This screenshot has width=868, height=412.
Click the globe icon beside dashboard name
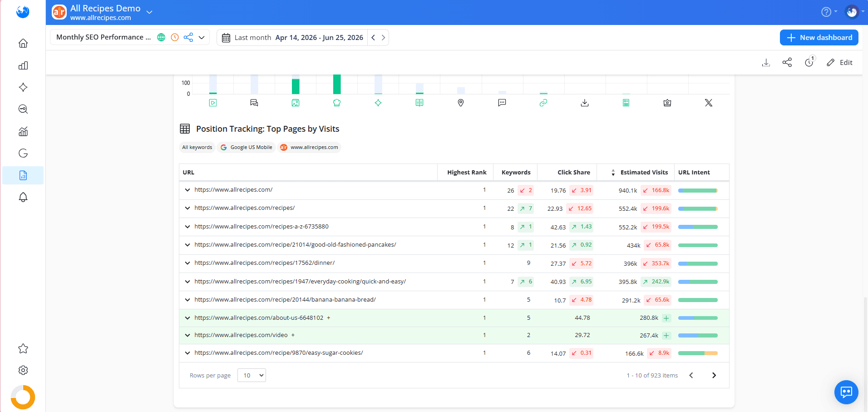tap(161, 37)
